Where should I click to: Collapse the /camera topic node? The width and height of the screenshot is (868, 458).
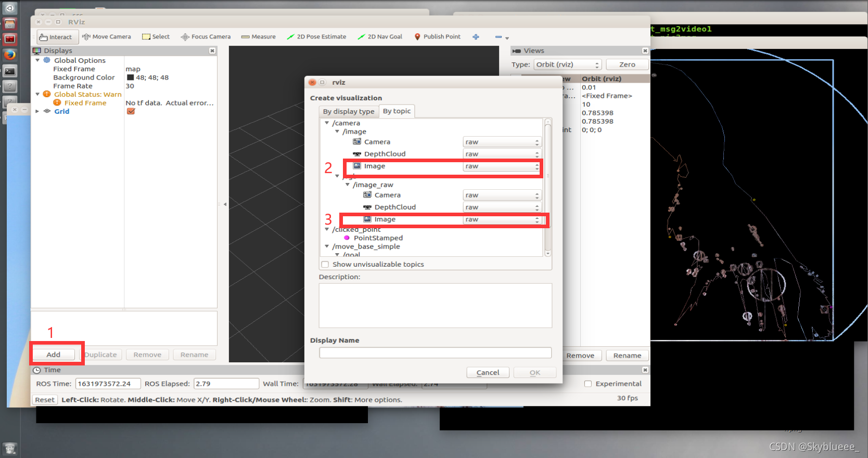[x=327, y=123]
